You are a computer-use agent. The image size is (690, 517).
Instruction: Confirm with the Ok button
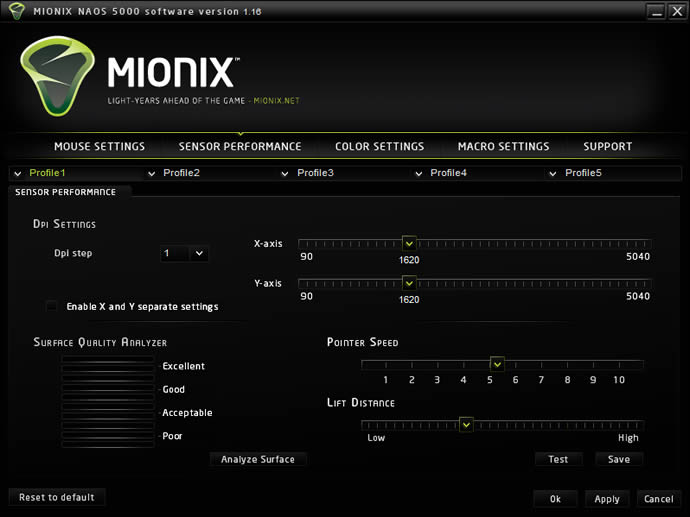[x=555, y=499]
